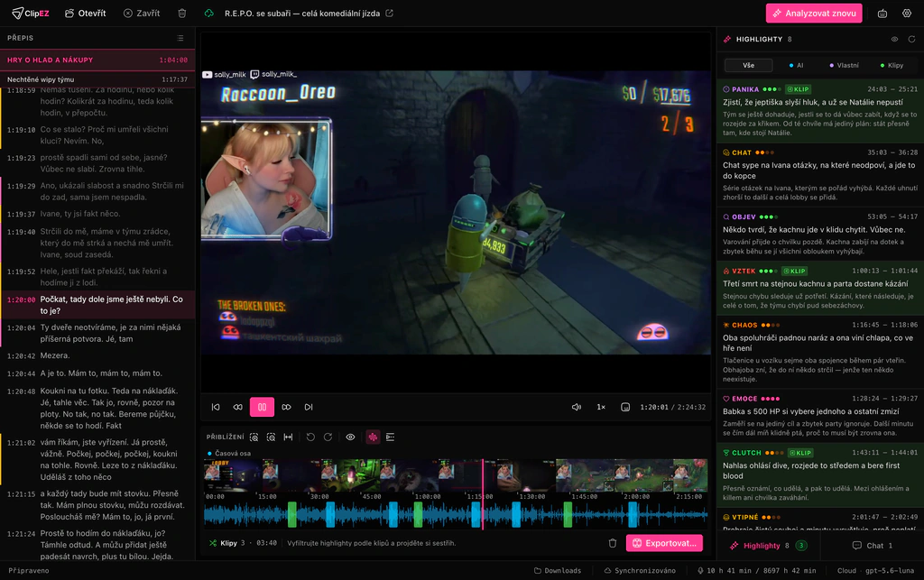Screen dimensions: 924x580
Task: Toggle KLIP badge on VZTEK highlight
Action: (x=795, y=271)
